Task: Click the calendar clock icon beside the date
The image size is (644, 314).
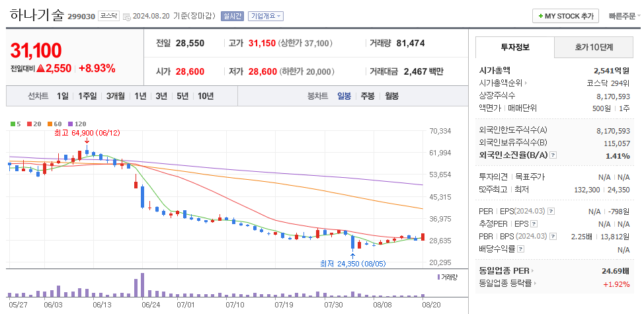Action: pos(127,17)
